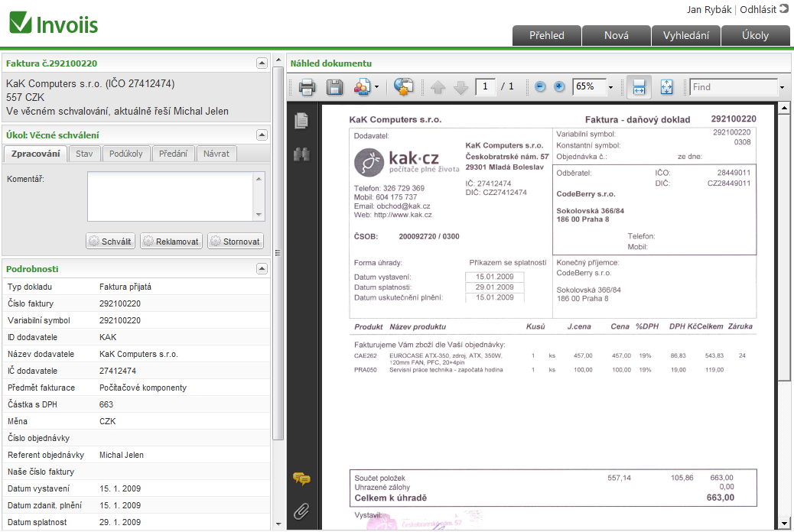
Task: Click the 65% zoom value field
Action: click(x=590, y=86)
